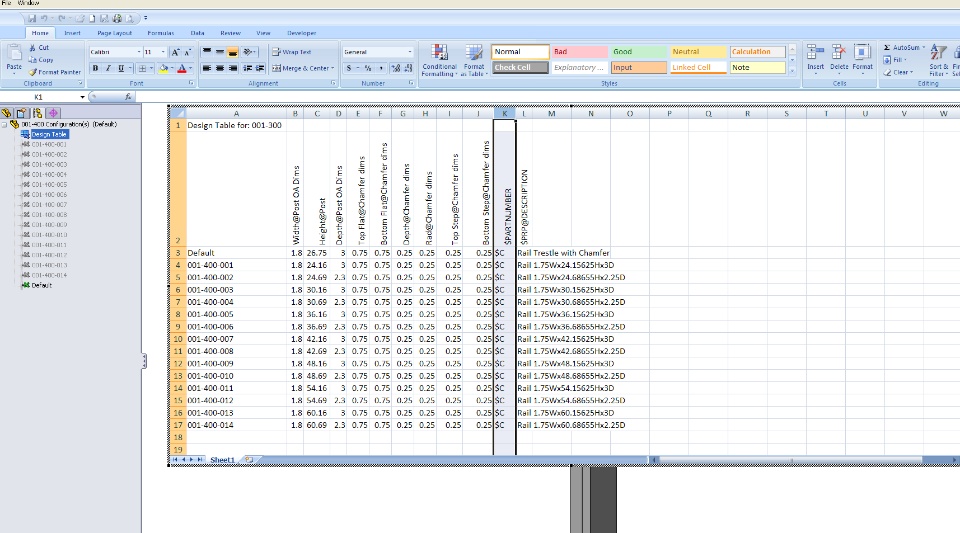Shrink the font size

click(187, 52)
